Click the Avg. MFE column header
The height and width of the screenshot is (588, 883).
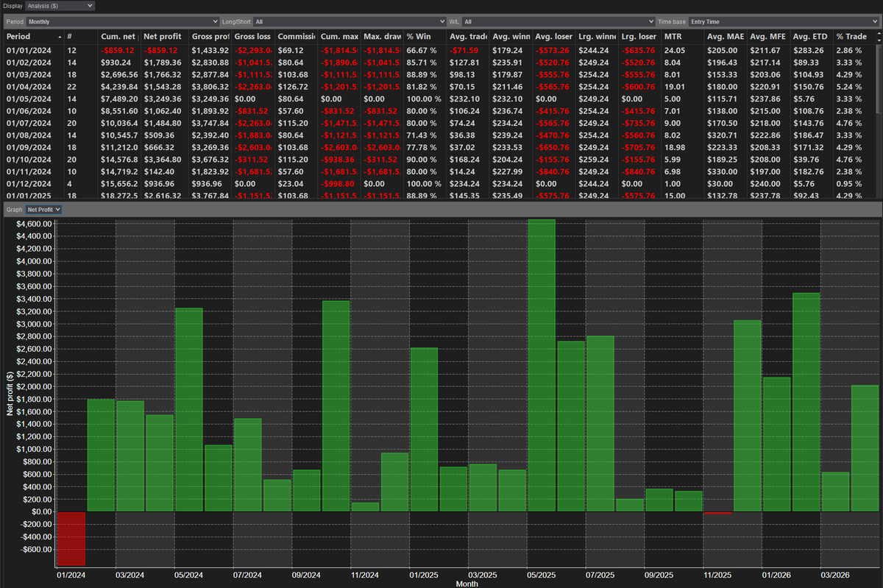tap(769, 36)
